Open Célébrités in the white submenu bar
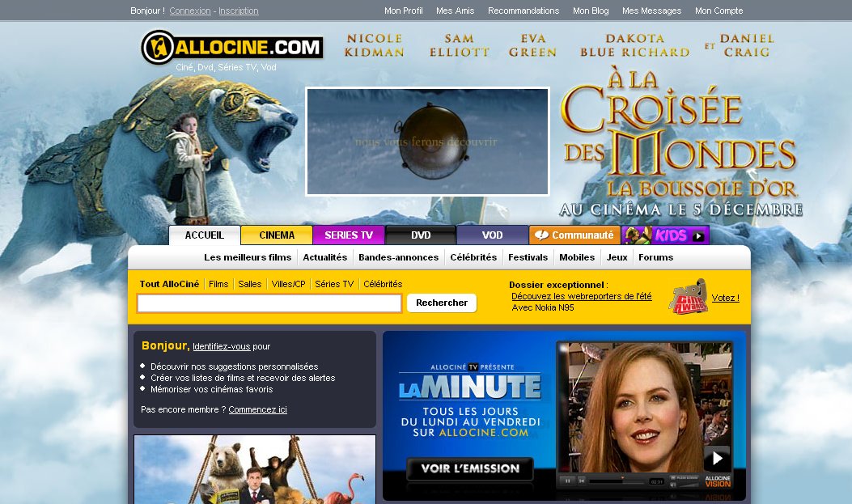Image resolution: width=852 pixels, height=504 pixels. (x=473, y=257)
